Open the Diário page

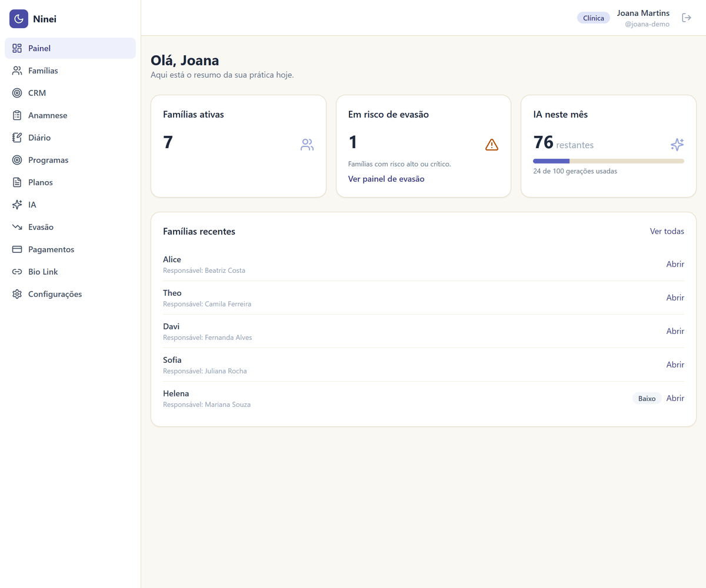pos(70,138)
